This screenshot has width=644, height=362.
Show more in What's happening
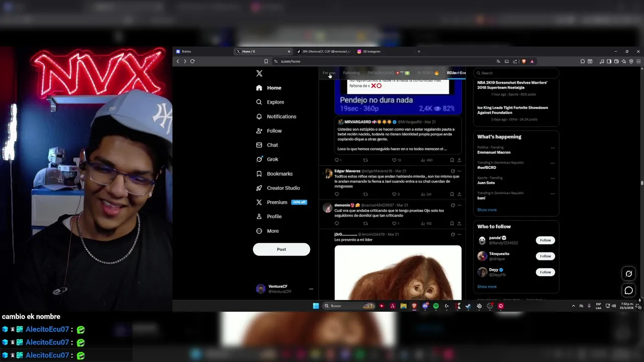pos(487,210)
